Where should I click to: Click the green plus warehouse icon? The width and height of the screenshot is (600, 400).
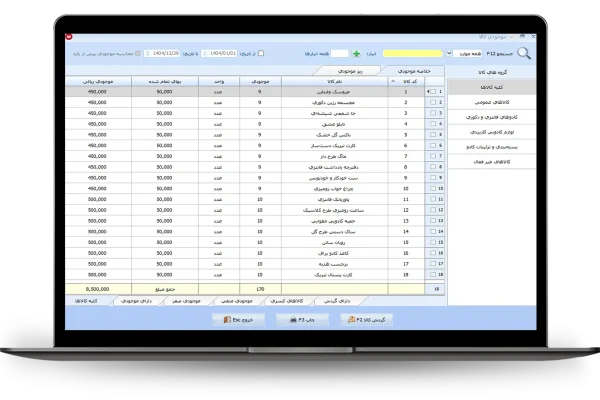(356, 54)
